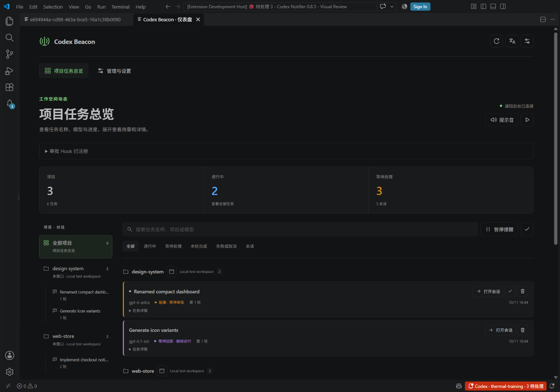Open the Search view in activity bar

[10, 38]
